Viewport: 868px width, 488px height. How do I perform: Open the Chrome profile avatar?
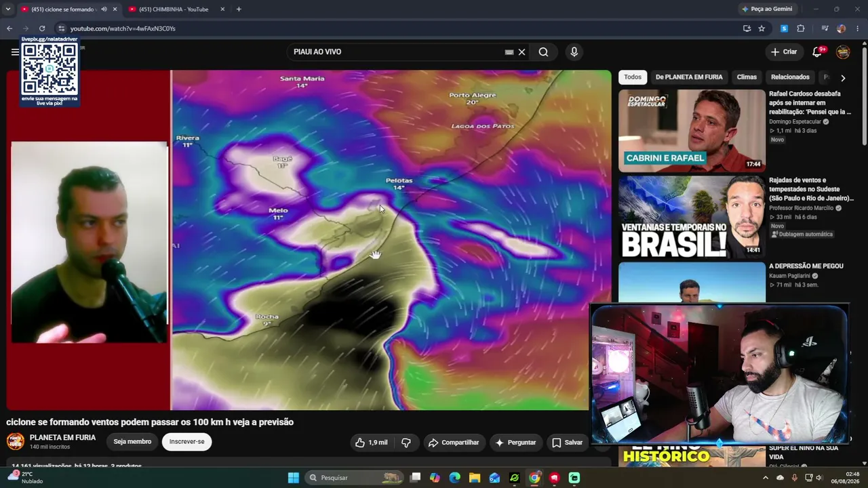coord(841,28)
